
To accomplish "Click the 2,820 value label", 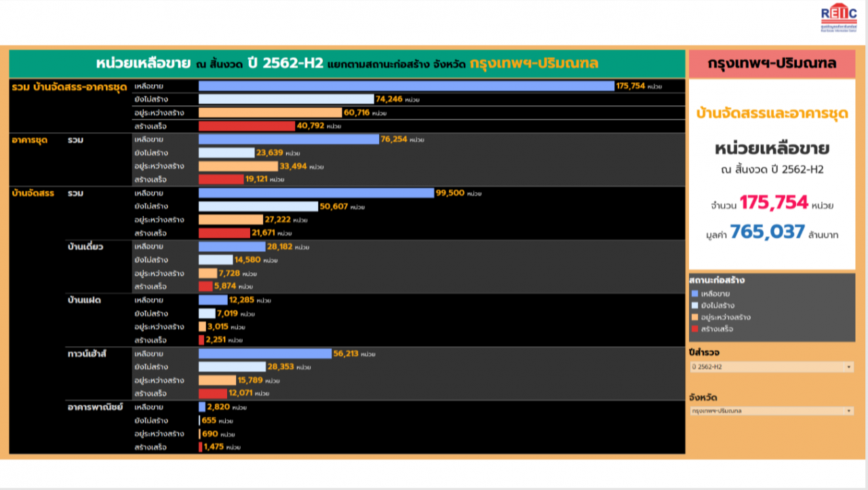I will click(x=218, y=407).
